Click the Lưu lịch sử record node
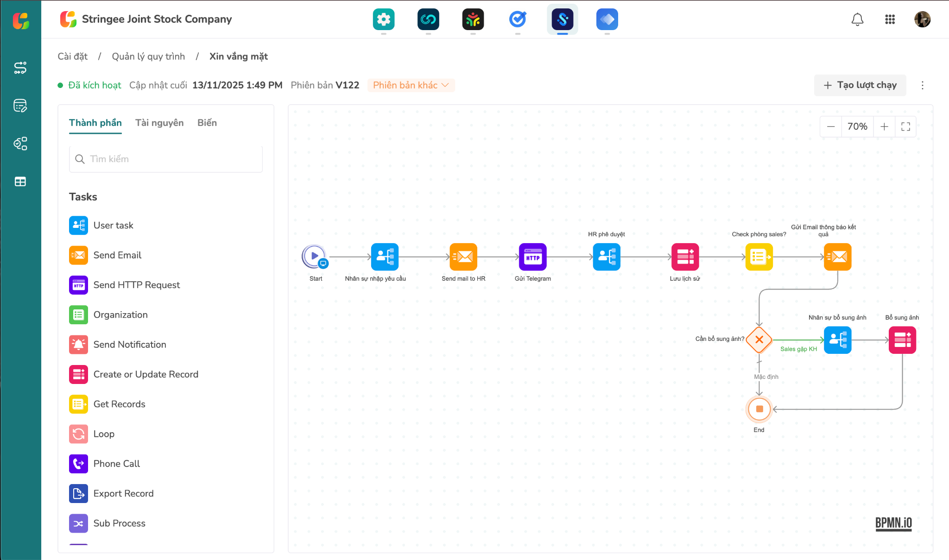Image resolution: width=949 pixels, height=560 pixels. point(685,257)
